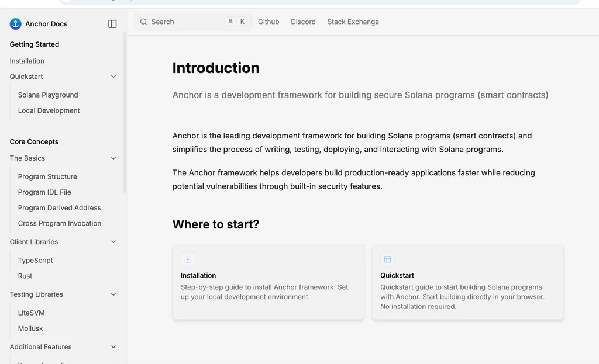Collapse The Basics section chevron
The height and width of the screenshot is (364, 599).
coord(113,158)
